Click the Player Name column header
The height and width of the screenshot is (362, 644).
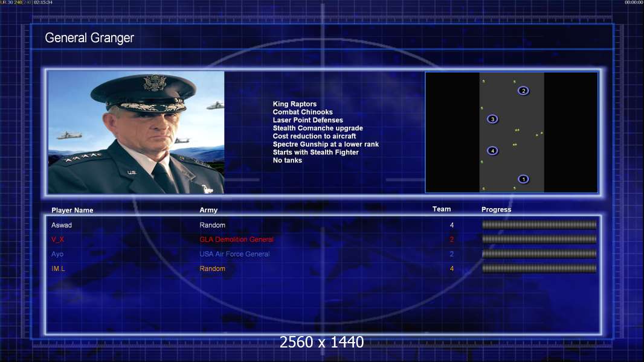72,210
